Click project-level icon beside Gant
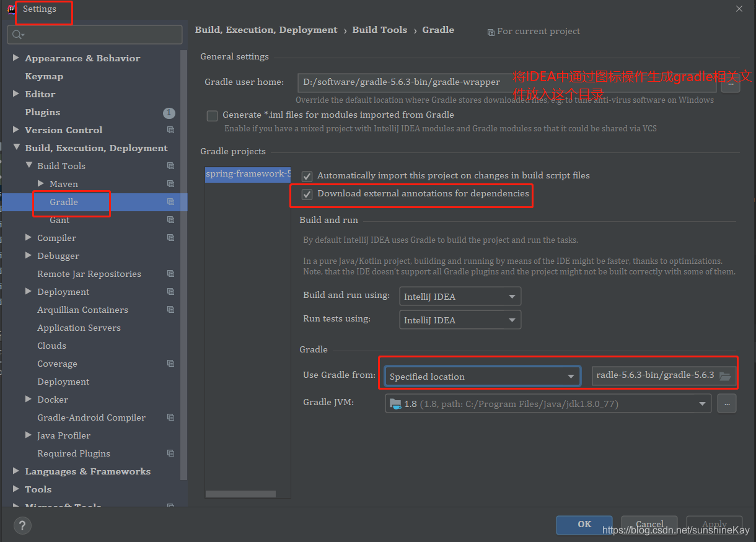Screen dimensions: 756x542 point(171,220)
